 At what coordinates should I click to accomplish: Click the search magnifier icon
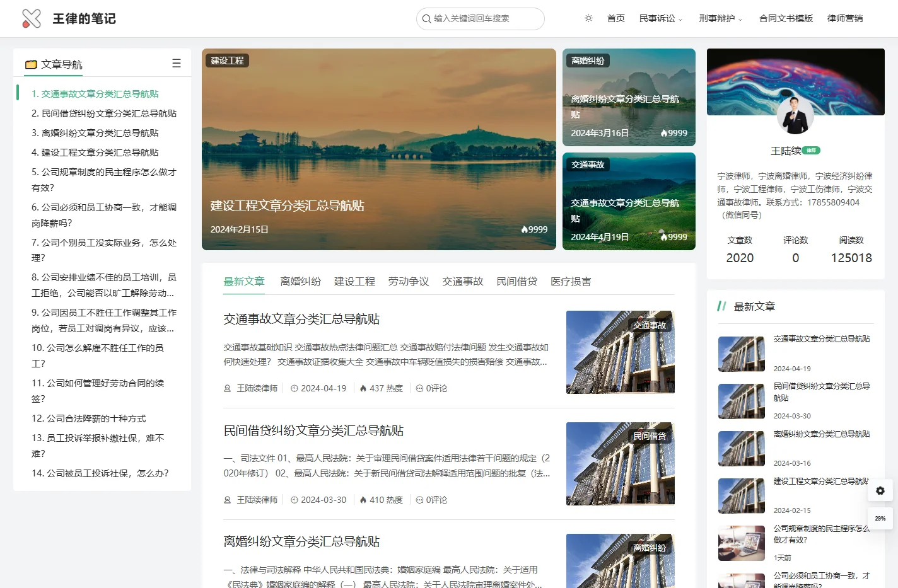click(x=427, y=19)
